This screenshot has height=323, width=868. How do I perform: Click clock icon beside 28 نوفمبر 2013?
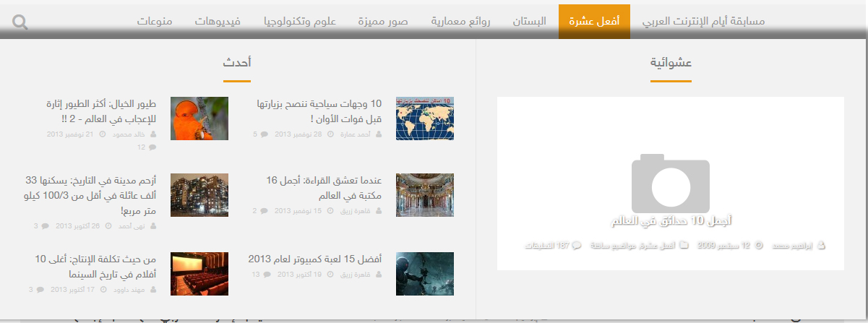(331, 134)
